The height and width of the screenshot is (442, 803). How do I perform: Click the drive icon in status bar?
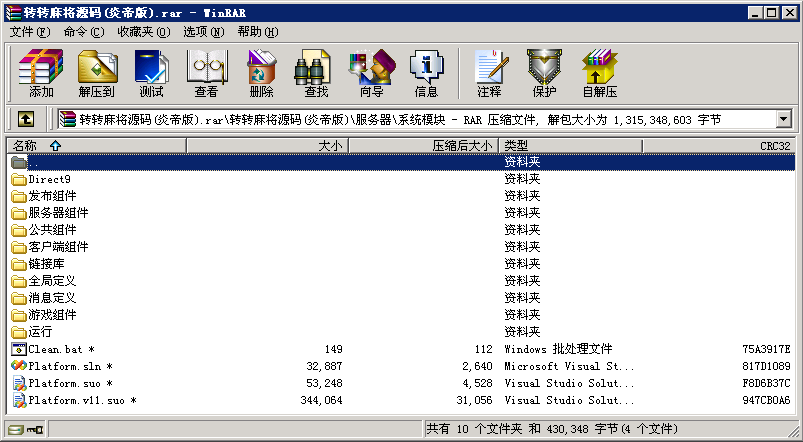14,430
